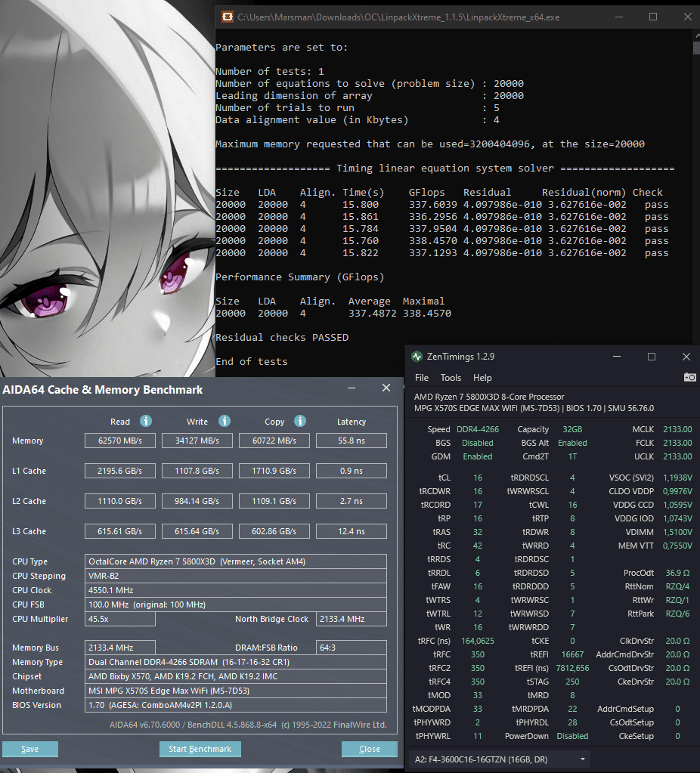Screen dimensions: 700x773
Task: Take screenshot with ZenTimings camera icon
Action: [689, 378]
